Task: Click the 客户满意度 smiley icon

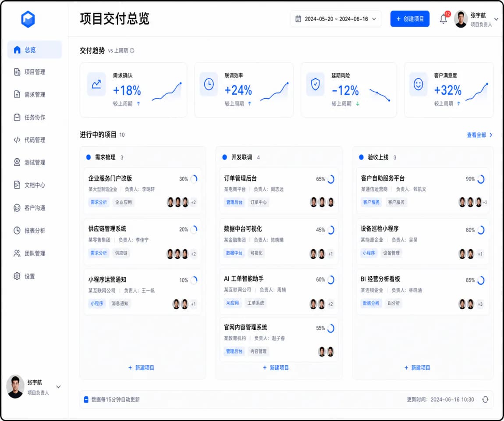Action: tap(418, 84)
